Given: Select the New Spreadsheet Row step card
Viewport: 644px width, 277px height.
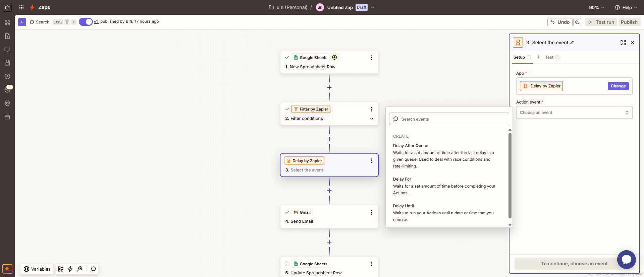Looking at the screenshot, I should 329,62.
